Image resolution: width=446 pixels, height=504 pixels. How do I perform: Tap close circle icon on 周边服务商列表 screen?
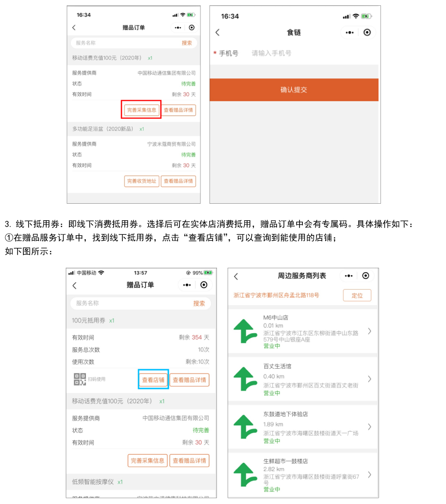pyautogui.click(x=365, y=276)
